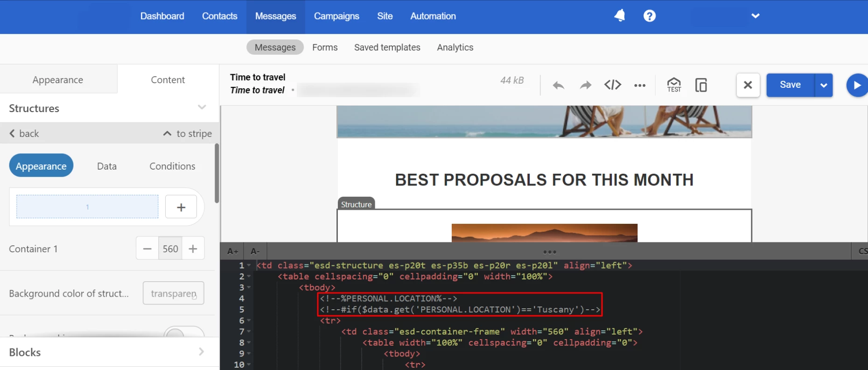Fold tr tag at line 6

point(249,320)
